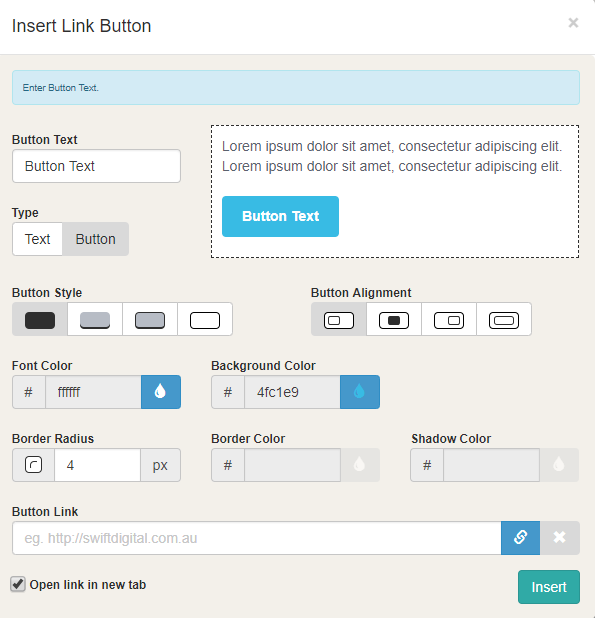
Task: Pick the bordered gray button style
Action: (x=150, y=319)
